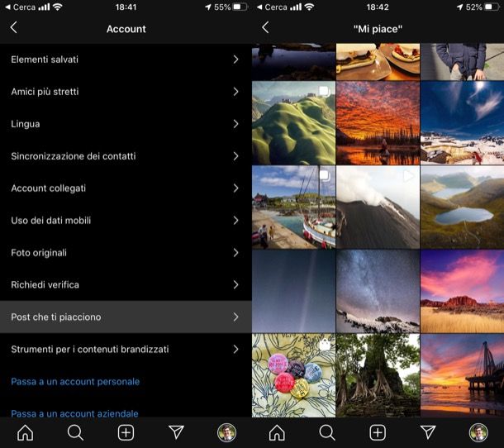Tap chevron on Sincronizzazione dei contatti row
Image resolution: width=504 pixels, height=448 pixels.
click(236, 156)
